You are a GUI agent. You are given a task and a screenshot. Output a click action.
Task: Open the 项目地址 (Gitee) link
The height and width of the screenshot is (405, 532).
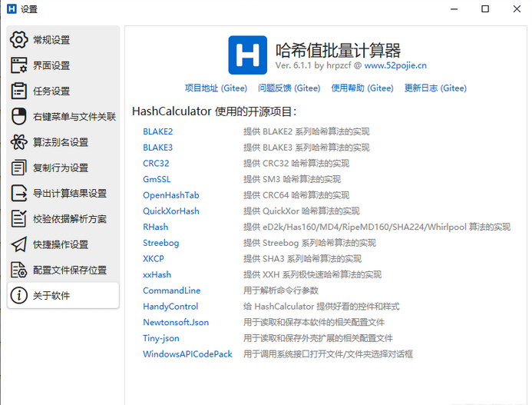[216, 88]
